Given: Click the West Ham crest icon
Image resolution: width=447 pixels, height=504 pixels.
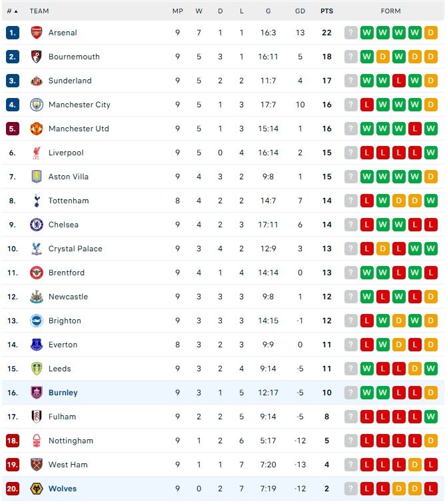Looking at the screenshot, I should (36, 465).
